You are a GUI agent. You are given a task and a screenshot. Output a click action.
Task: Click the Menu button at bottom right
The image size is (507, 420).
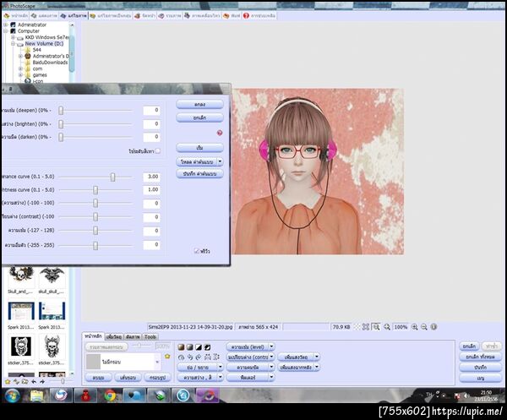click(481, 378)
